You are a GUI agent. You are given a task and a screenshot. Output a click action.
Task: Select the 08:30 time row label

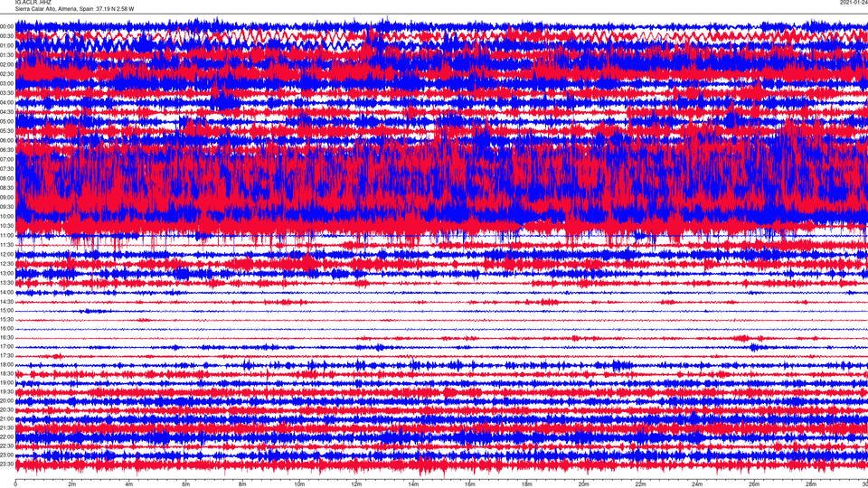7,188
